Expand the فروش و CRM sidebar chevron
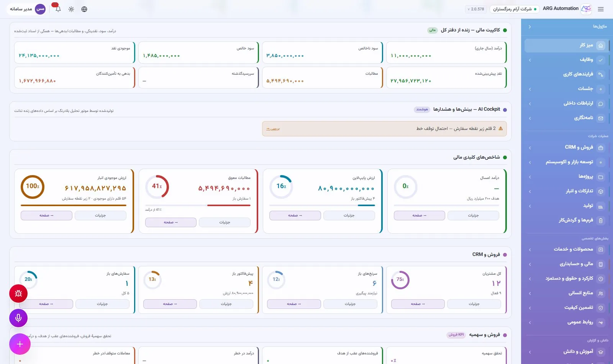The image size is (613, 364). point(529,148)
